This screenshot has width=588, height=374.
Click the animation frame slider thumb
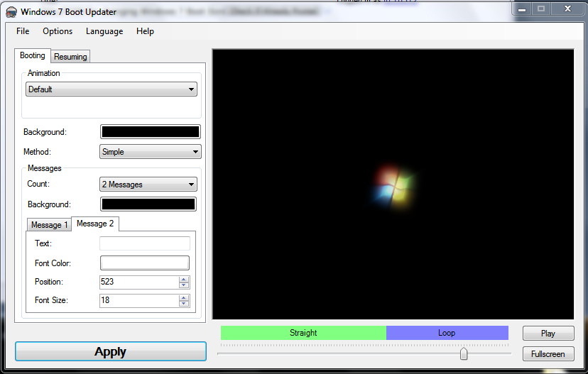pos(464,353)
